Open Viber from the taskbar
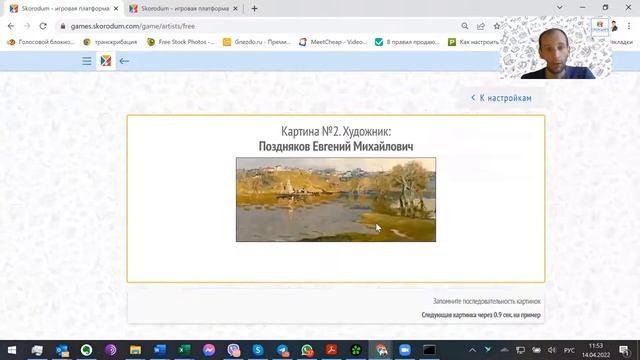This screenshot has height=360, width=640. click(x=233, y=350)
